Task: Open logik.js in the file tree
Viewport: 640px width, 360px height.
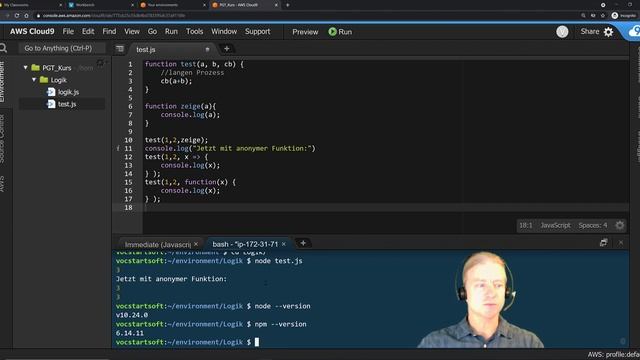Action: tap(68, 92)
